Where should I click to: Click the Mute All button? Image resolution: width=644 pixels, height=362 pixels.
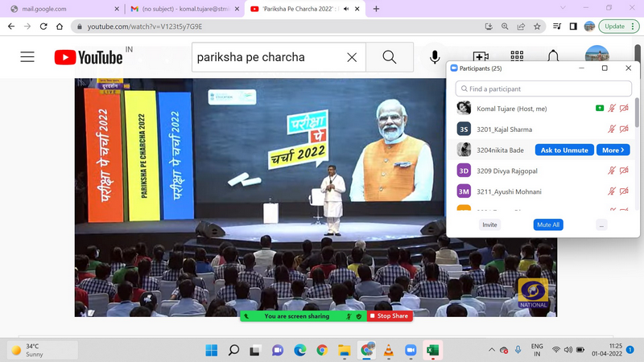point(548,225)
